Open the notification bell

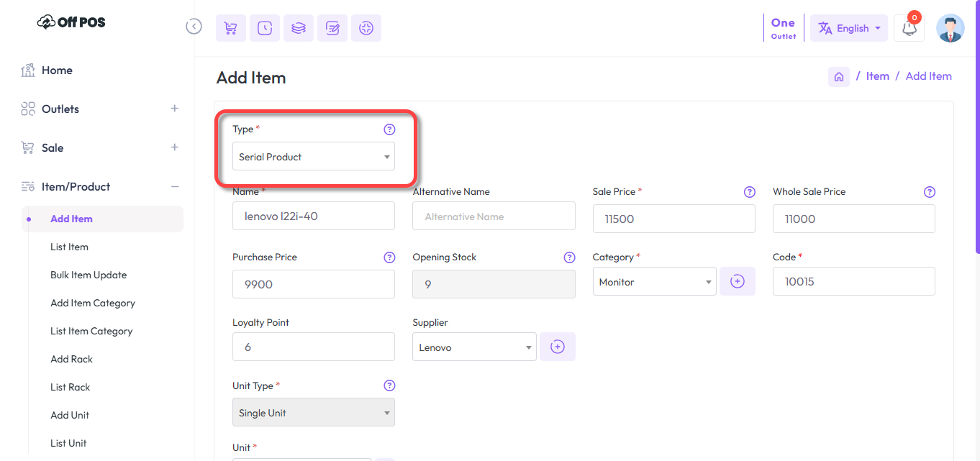pyautogui.click(x=909, y=29)
